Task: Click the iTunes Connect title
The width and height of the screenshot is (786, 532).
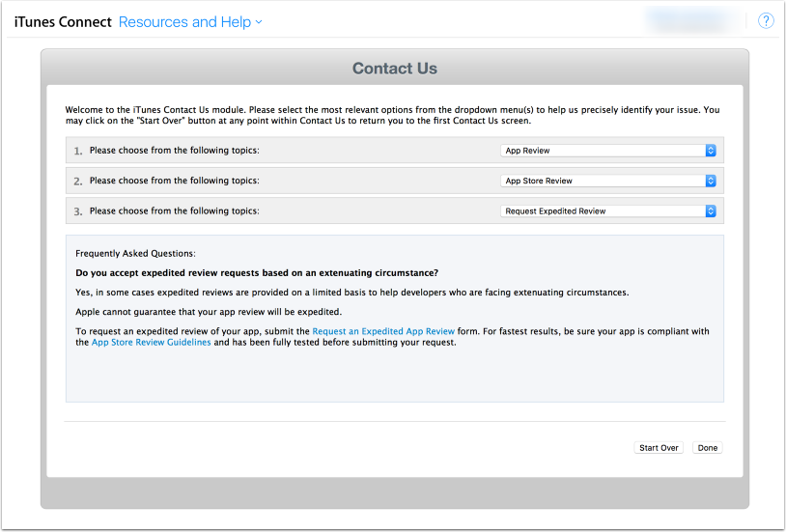Action: click(x=63, y=22)
